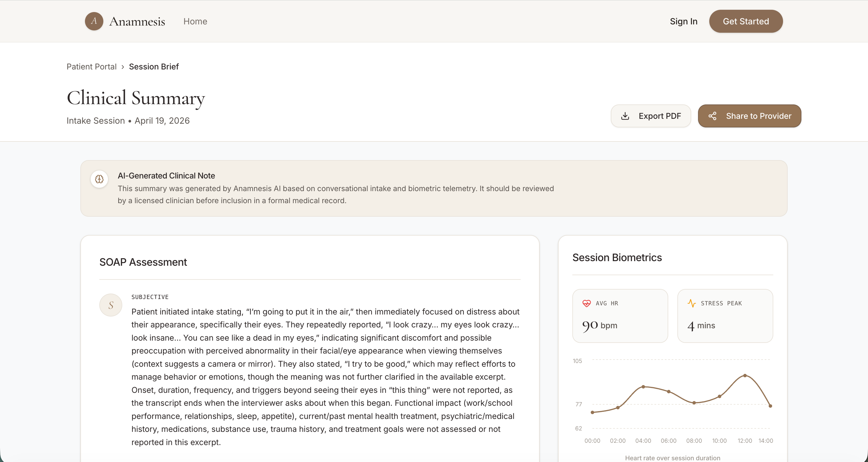Click the brain icon beside AI-Generated Clinical Note
The height and width of the screenshot is (462, 868).
click(x=99, y=179)
